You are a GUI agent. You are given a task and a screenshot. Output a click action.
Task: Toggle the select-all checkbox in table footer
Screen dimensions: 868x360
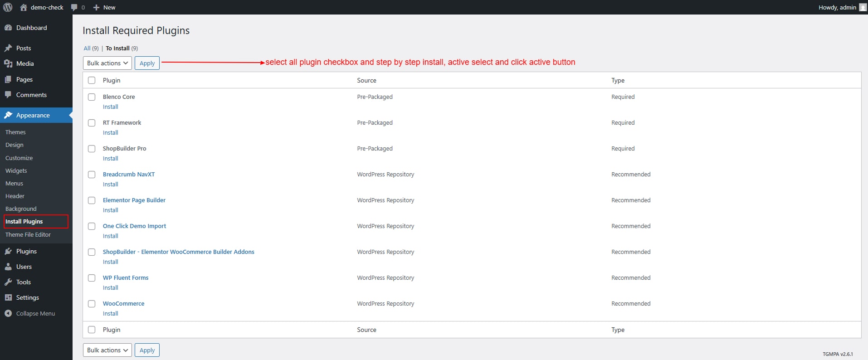[92, 330]
